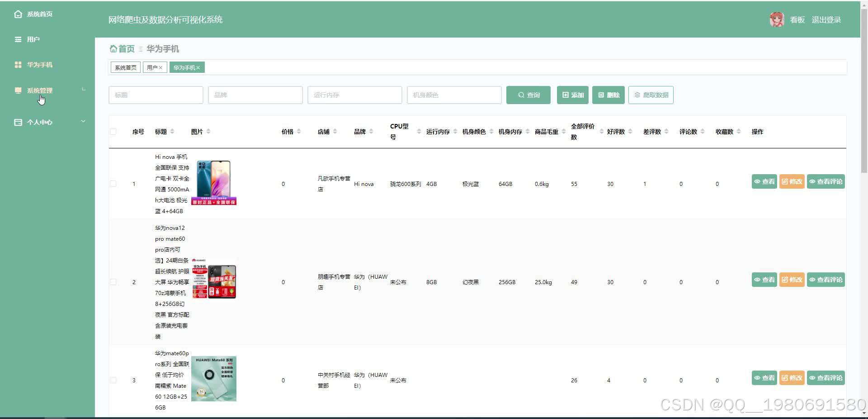Sort by the 标题 column arrows

coord(172,132)
